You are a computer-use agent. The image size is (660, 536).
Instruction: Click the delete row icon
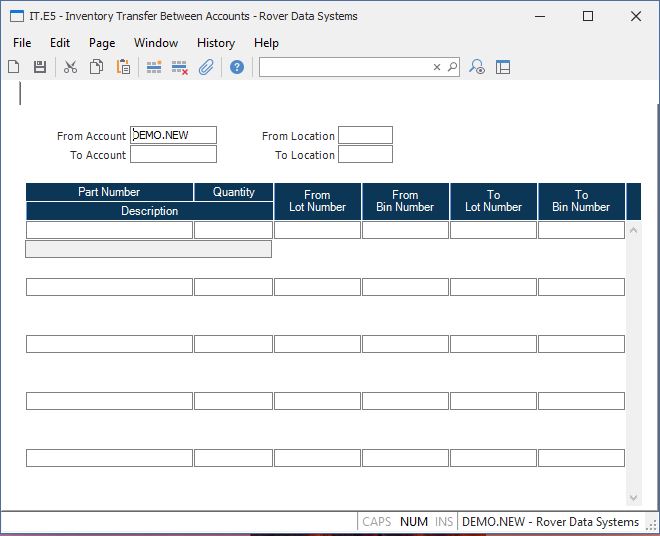coord(180,67)
